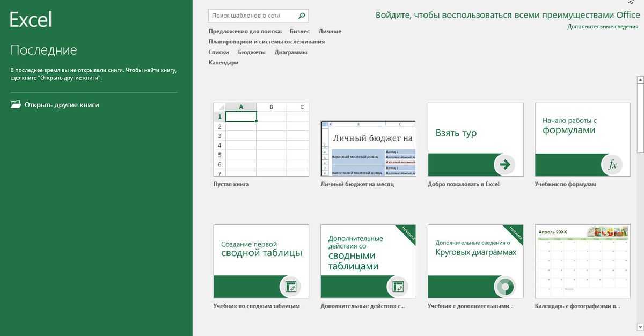644x336 pixels.
Task: Click Учебник с дополнительными... caption
Action: tap(471, 306)
